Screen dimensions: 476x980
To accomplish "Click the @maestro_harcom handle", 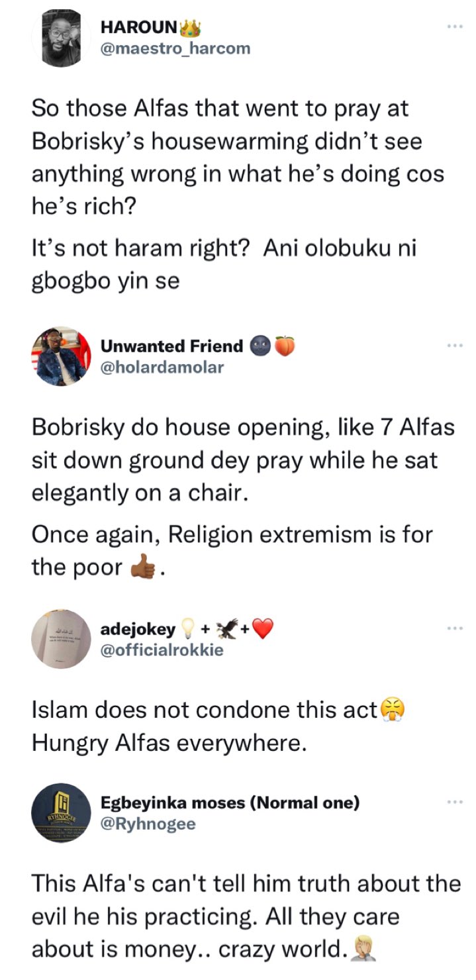I will [x=175, y=48].
